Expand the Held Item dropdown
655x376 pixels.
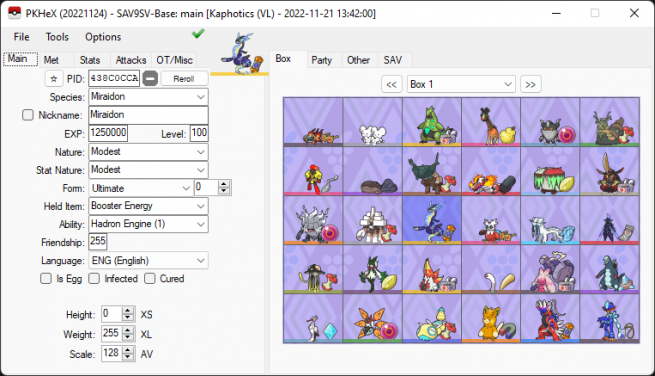[x=148, y=206]
